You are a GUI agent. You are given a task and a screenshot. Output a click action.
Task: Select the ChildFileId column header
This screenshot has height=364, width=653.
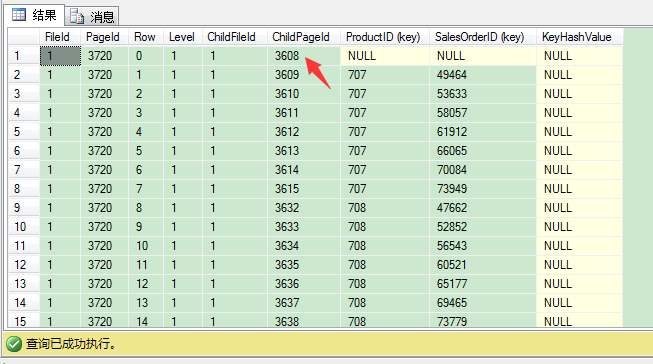click(x=234, y=37)
